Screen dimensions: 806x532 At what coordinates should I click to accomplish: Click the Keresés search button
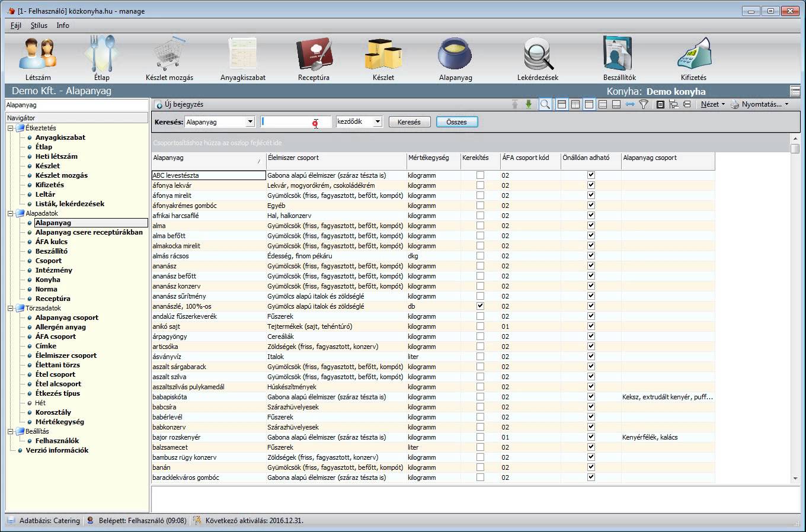pos(409,122)
